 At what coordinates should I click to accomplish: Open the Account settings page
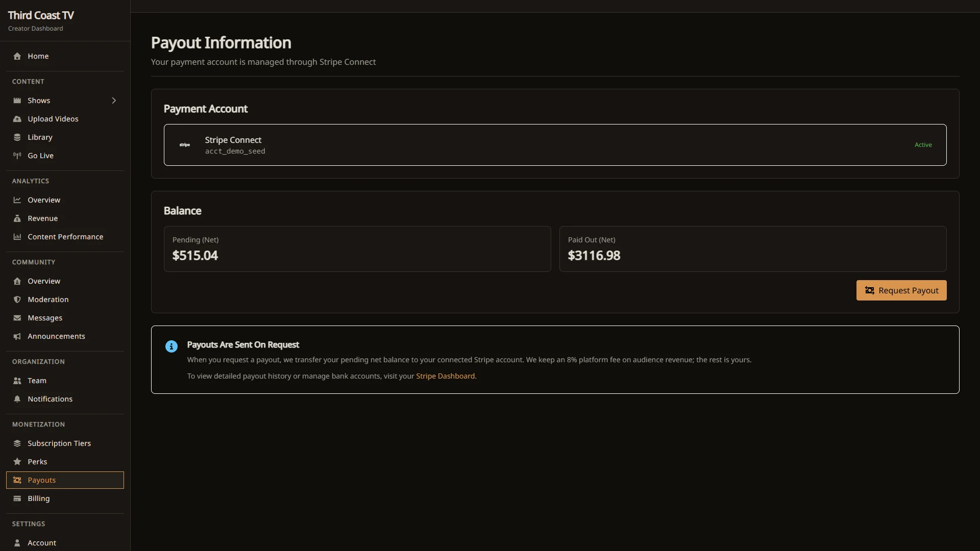coord(65,543)
